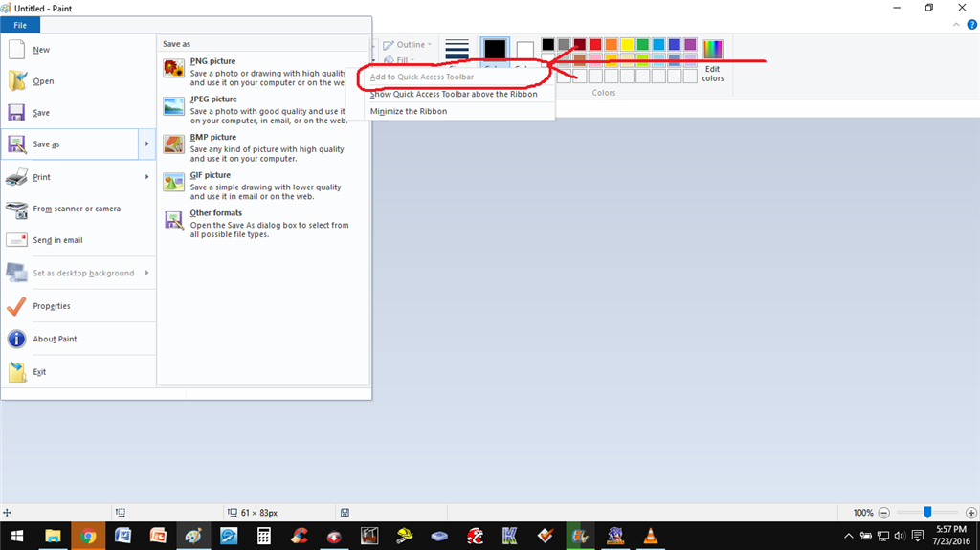Pick the red color swatch

[x=595, y=44]
